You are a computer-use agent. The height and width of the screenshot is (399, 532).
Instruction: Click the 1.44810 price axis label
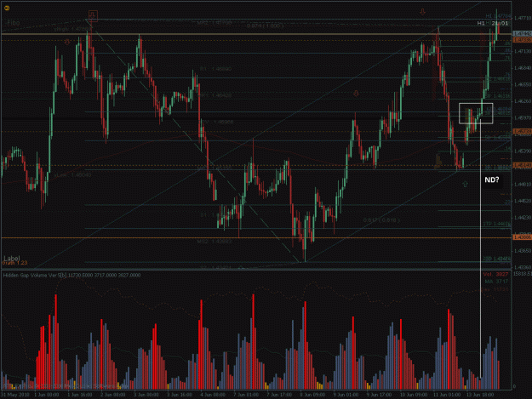(x=523, y=185)
